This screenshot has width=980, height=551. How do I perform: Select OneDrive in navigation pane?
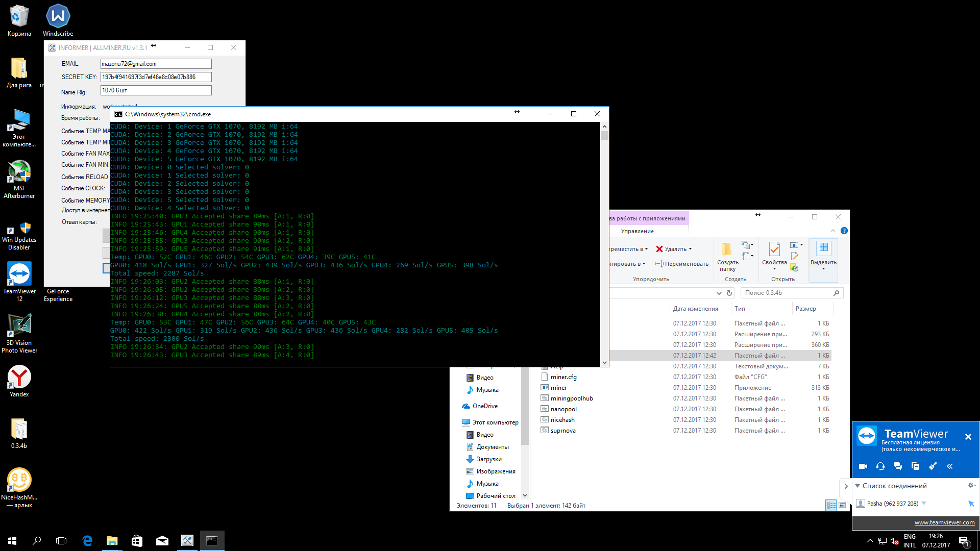[484, 406]
